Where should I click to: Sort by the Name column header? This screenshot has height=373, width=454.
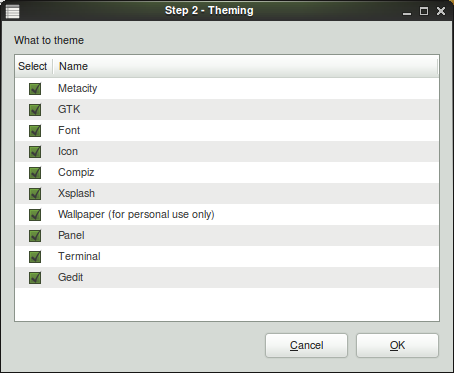point(246,66)
